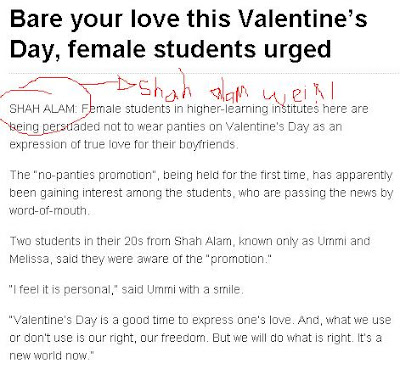Click the name 'Melissa' in the third paragraph
This screenshot has height=369, width=400.
(29, 259)
